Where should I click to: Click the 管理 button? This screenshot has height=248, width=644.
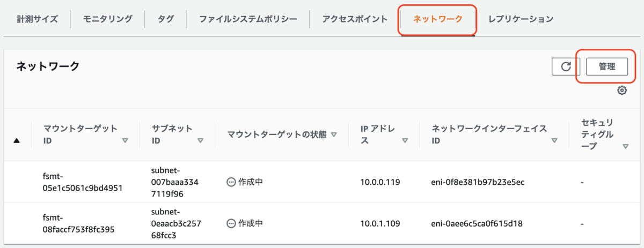pyautogui.click(x=607, y=66)
